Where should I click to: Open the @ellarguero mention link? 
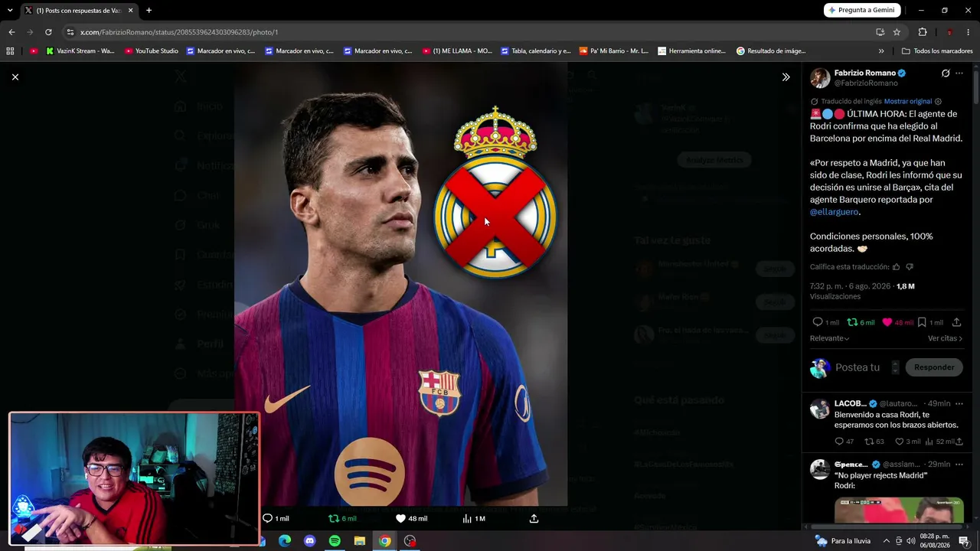(835, 212)
